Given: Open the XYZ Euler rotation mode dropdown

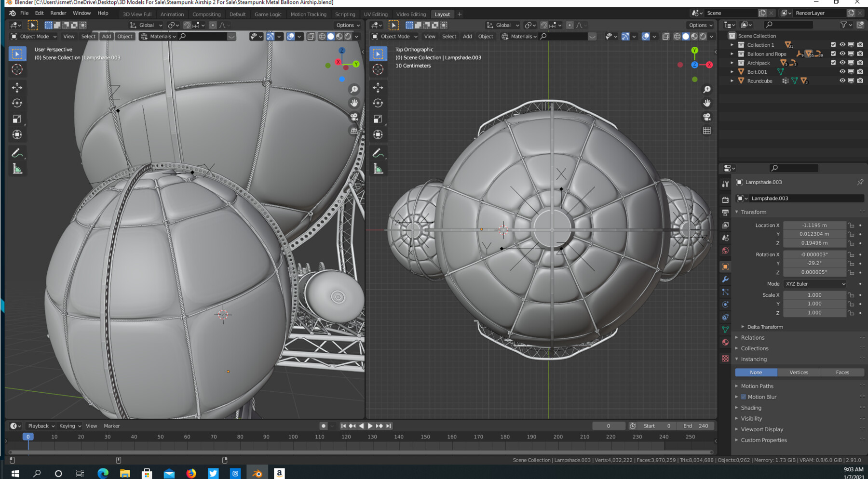Looking at the screenshot, I should (814, 284).
